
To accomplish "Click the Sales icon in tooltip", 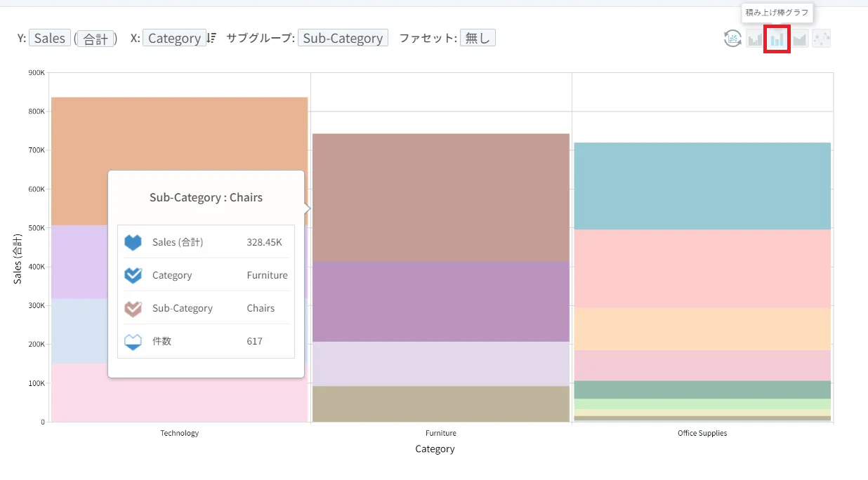I will [x=133, y=243].
